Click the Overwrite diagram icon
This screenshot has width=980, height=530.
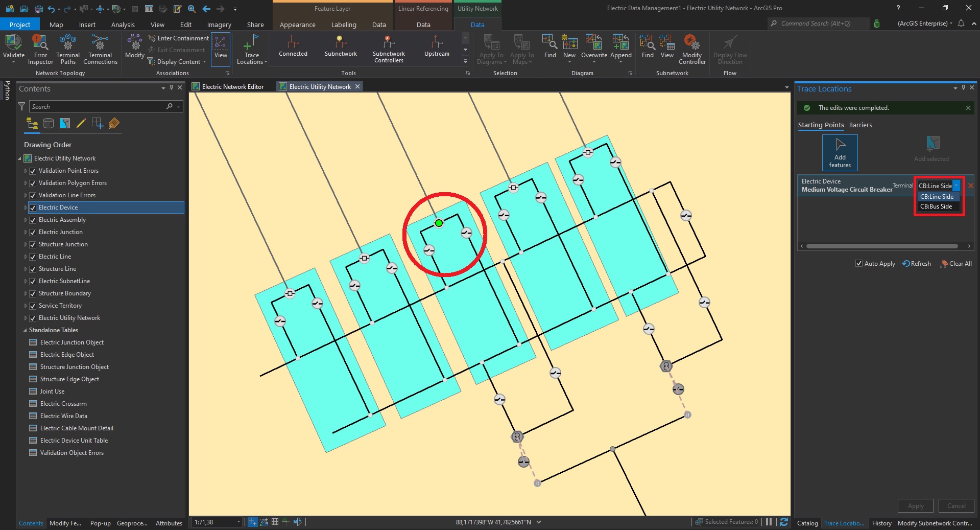594,42
